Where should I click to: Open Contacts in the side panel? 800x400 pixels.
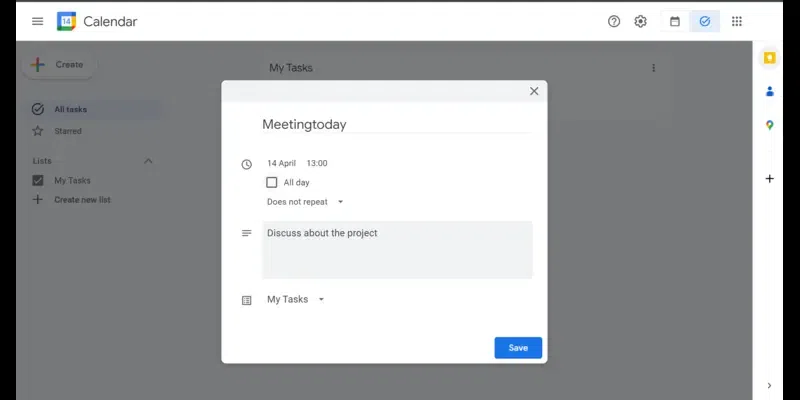(x=769, y=91)
